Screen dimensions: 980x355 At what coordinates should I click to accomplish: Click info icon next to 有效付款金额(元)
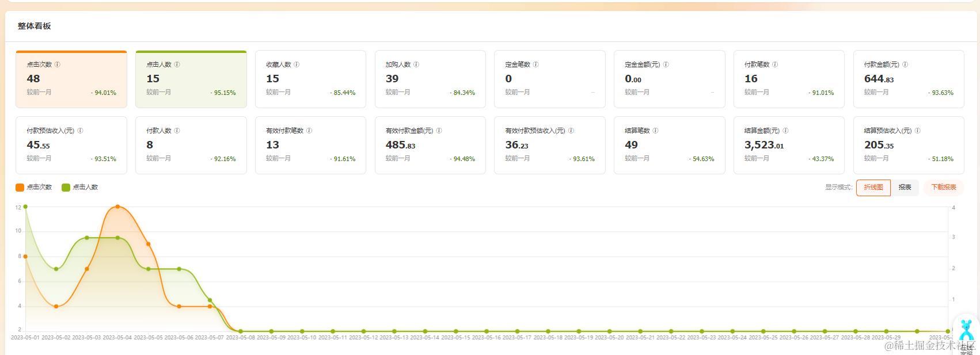coord(439,131)
